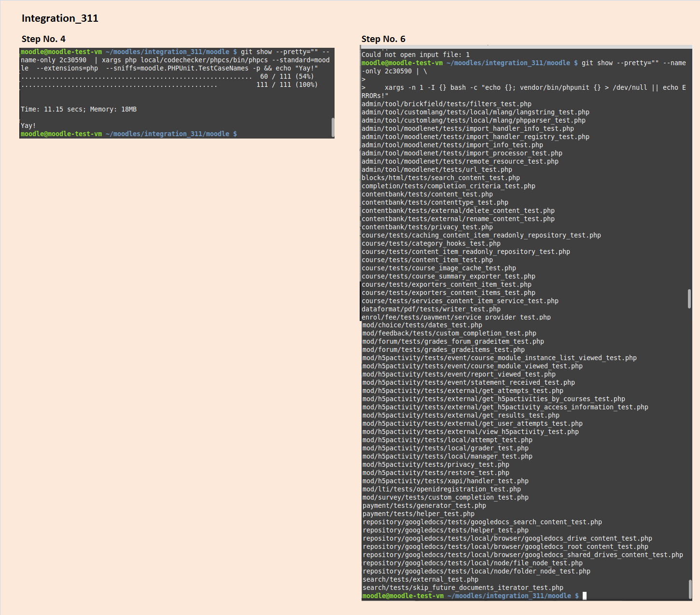Screen dimensions: 700x615
Task: Click 'Time: 11.15 secs; Memory: 18MB' line
Action: pyautogui.click(x=79, y=110)
